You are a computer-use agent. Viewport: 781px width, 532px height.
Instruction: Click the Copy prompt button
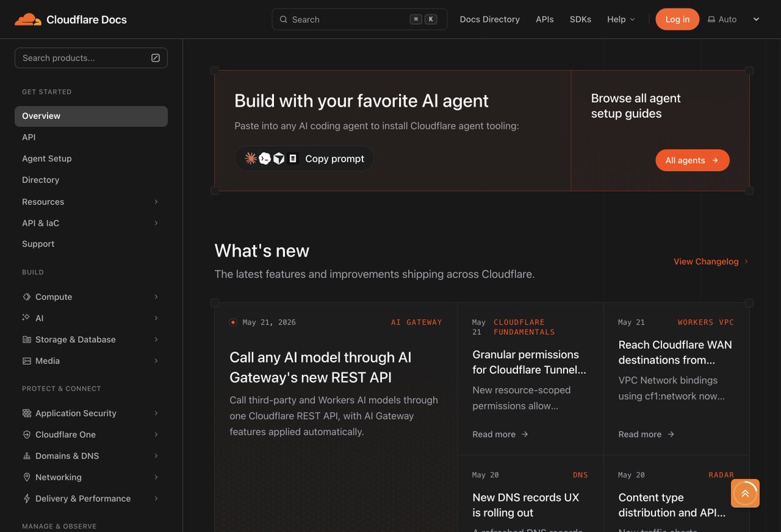(x=304, y=159)
